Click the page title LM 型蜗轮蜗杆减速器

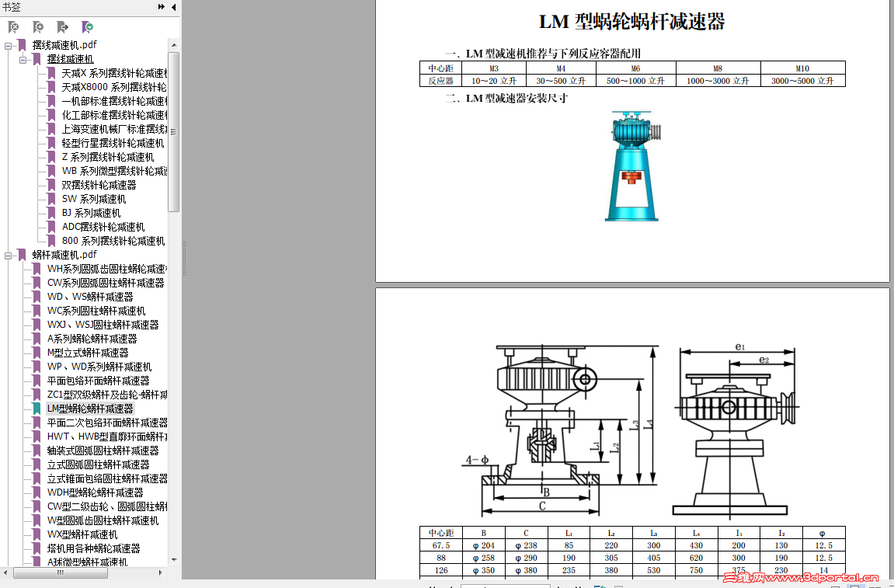tap(631, 22)
